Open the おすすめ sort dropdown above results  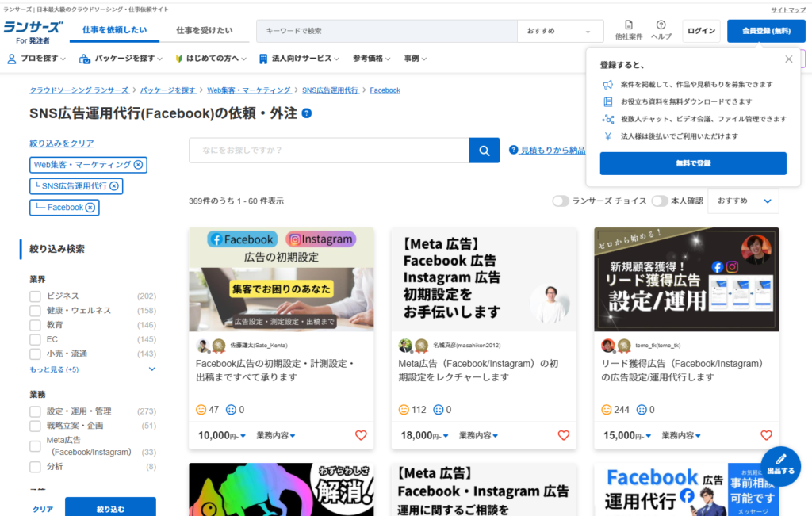(x=743, y=201)
